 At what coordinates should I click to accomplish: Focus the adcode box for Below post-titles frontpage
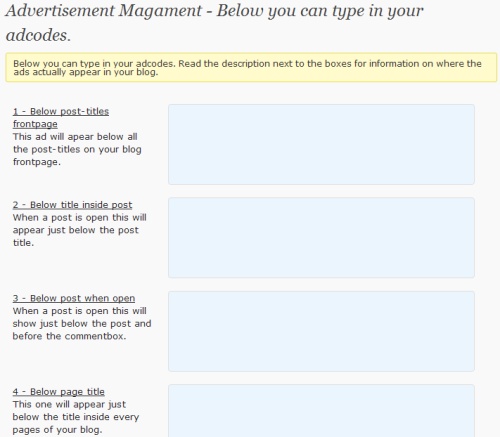click(x=321, y=144)
